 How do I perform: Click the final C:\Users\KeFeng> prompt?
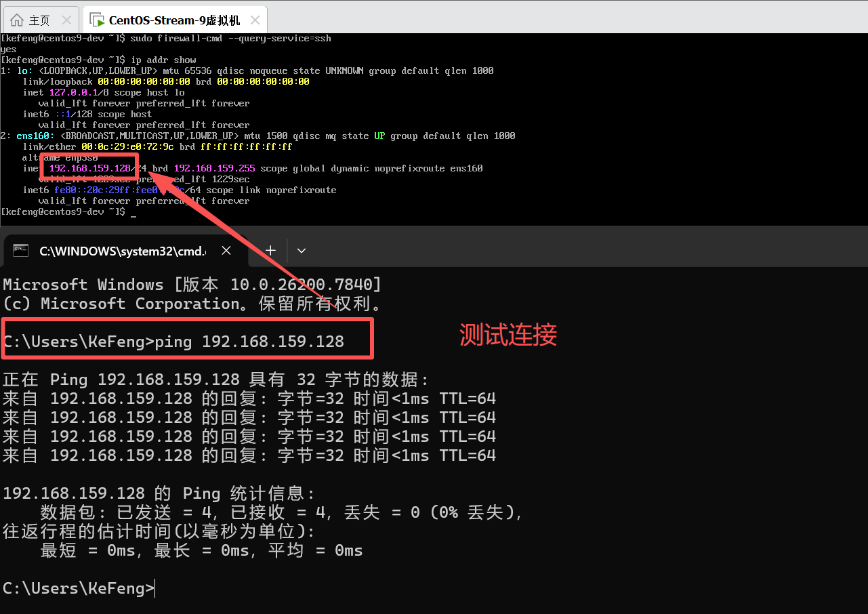coord(79,588)
